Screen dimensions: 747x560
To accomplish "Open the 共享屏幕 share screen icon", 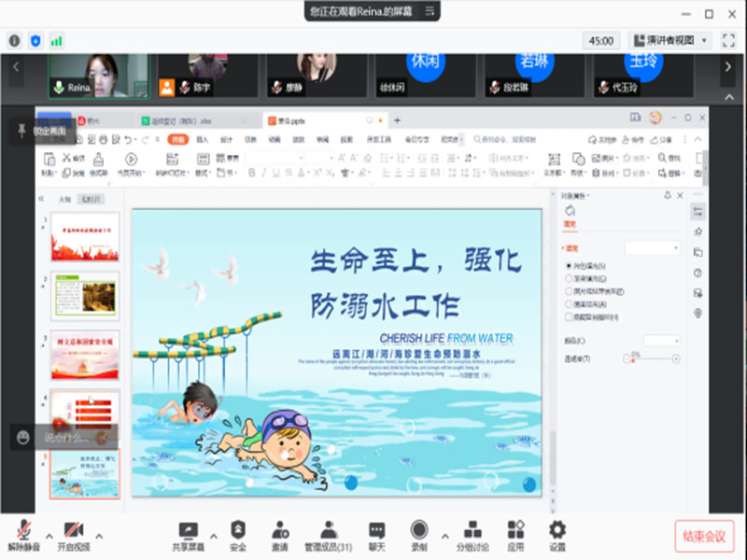I will tap(188, 530).
